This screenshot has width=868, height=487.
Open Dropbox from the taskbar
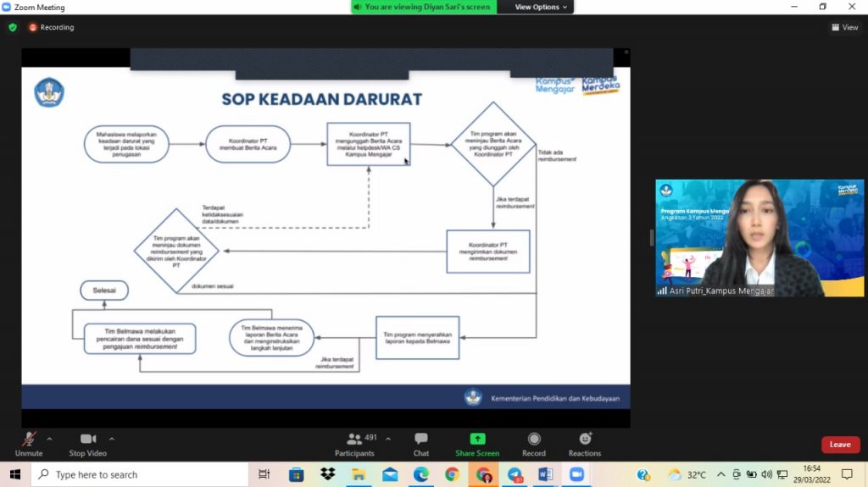[x=328, y=474]
